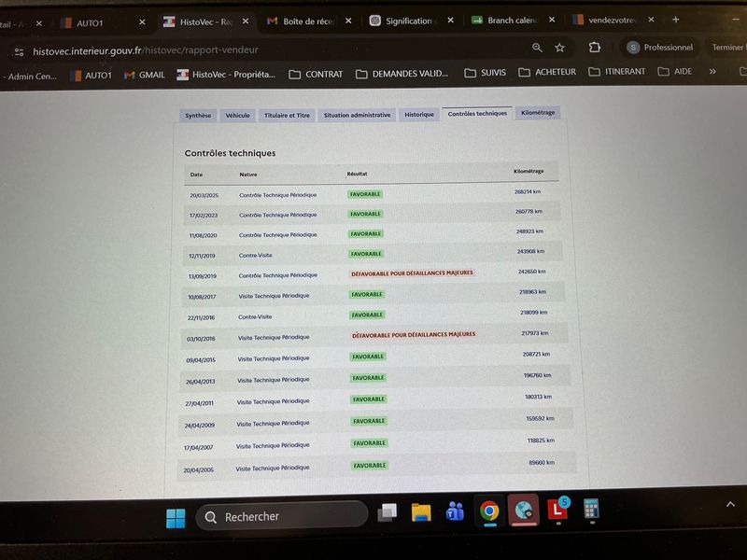The image size is (747, 560).
Task: Click the site information icon beside the URL
Action: click(19, 52)
